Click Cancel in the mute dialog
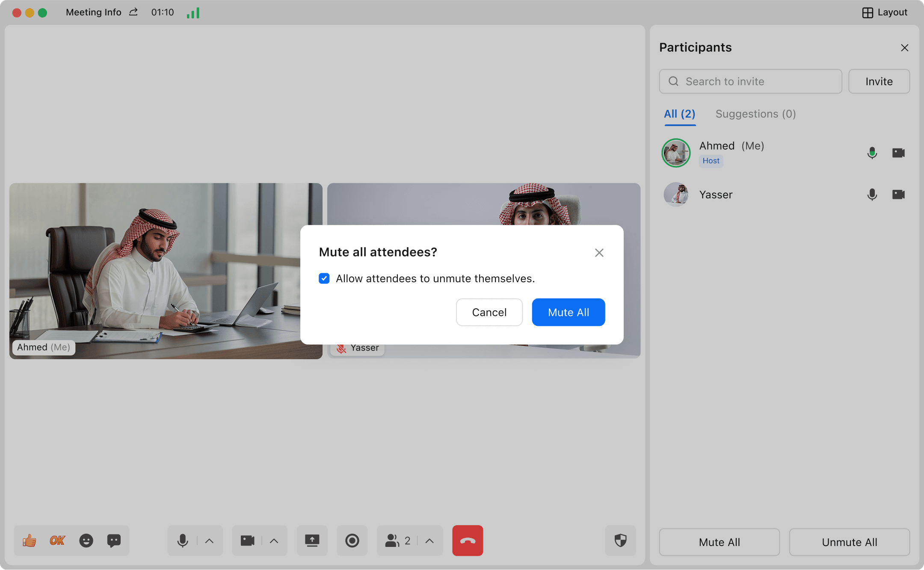The image size is (924, 570). click(x=489, y=313)
